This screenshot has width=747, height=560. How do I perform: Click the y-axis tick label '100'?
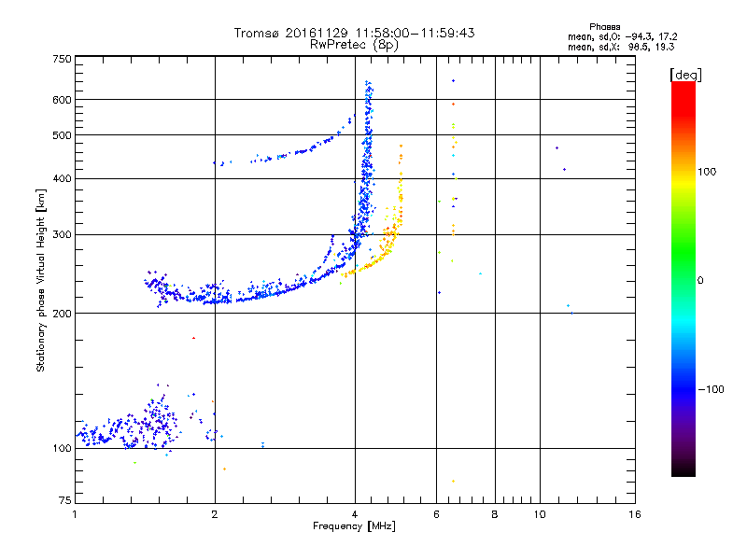[62, 449]
